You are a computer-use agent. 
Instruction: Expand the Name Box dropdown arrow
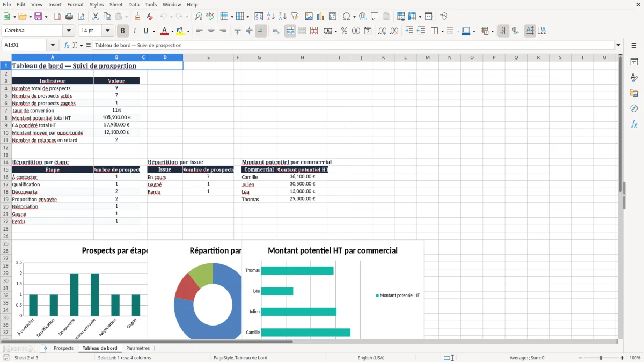53,45
